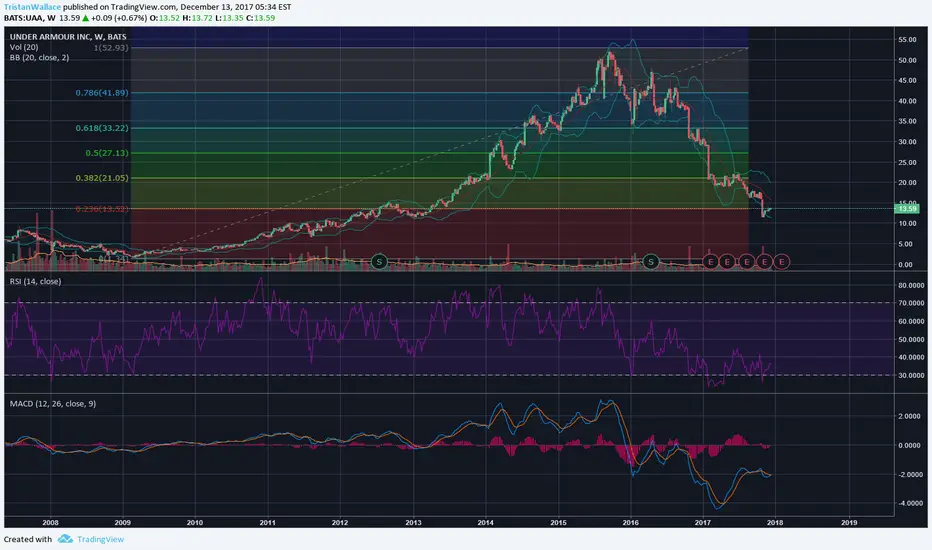Click the +0.09 (+0.67%) change value

118,18
